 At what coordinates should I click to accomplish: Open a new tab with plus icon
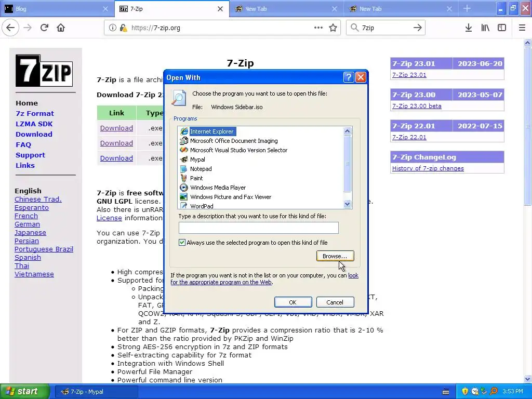pos(467,8)
